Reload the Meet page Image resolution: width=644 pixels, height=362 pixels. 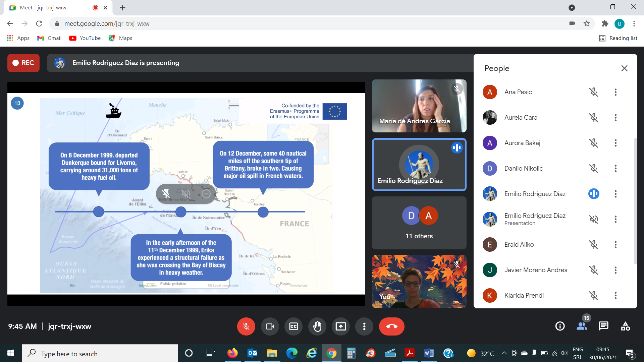pos(39,23)
